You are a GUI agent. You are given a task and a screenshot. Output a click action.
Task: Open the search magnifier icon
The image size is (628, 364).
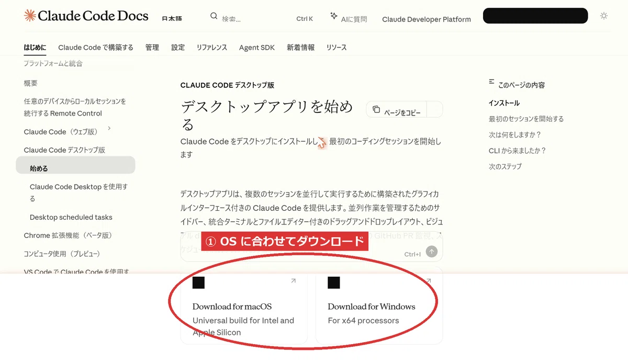[214, 16]
